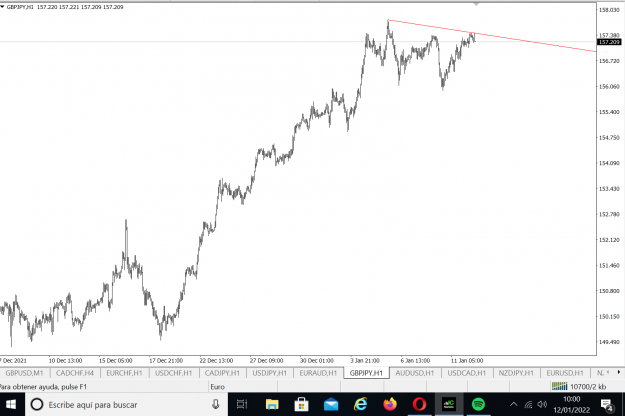Viewport: 625px width, 416px height.
Task: Open Task View from the taskbar
Action: [242, 404]
